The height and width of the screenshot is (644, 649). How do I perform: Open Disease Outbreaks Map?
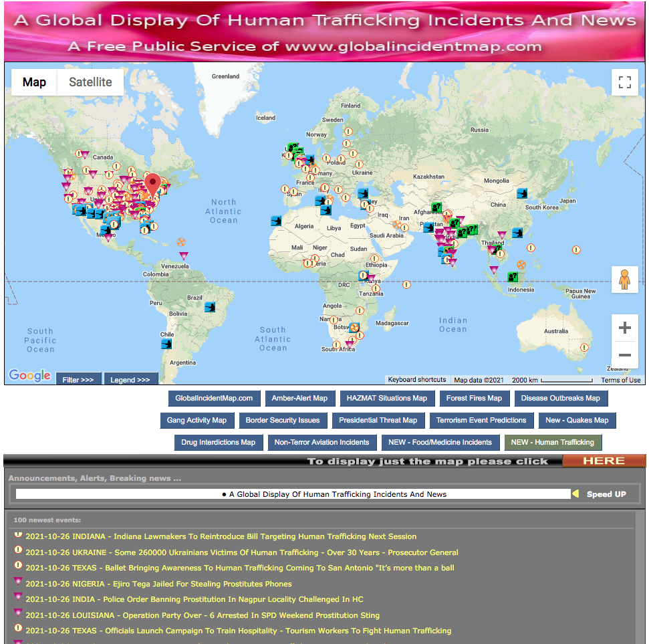(560, 398)
